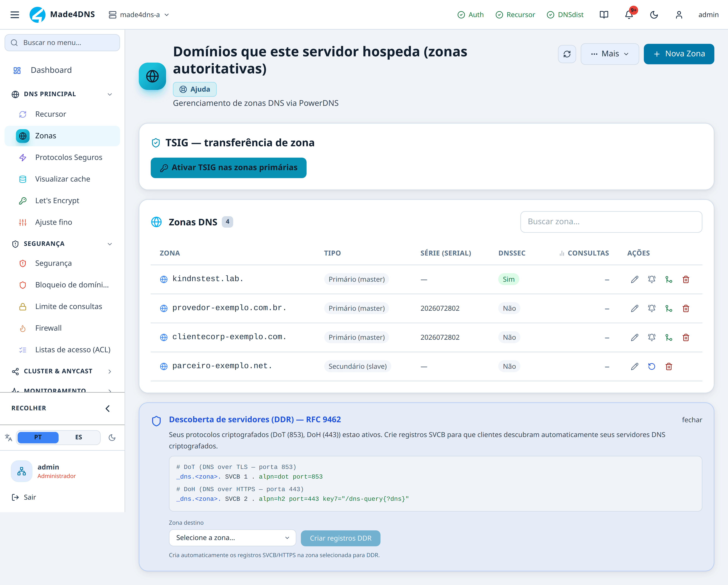The height and width of the screenshot is (585, 728).
Task: Open branch action for kindnstest.lab.
Action: (669, 279)
